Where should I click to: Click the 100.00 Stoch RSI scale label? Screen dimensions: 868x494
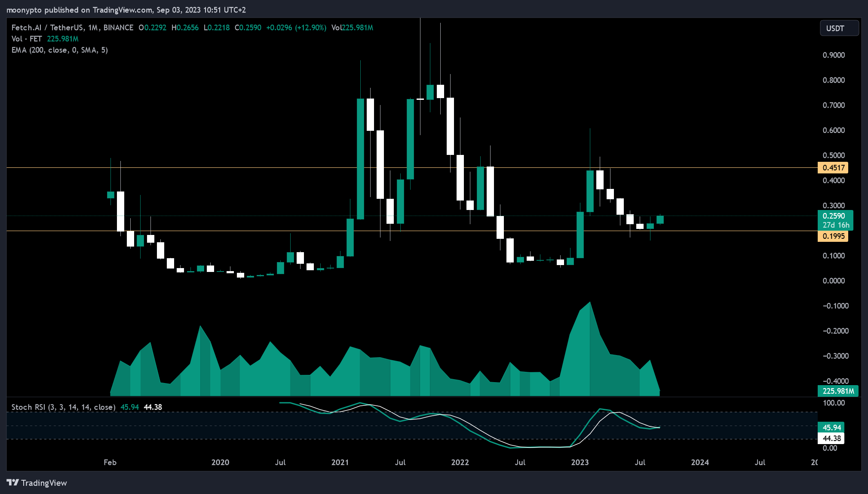click(834, 403)
